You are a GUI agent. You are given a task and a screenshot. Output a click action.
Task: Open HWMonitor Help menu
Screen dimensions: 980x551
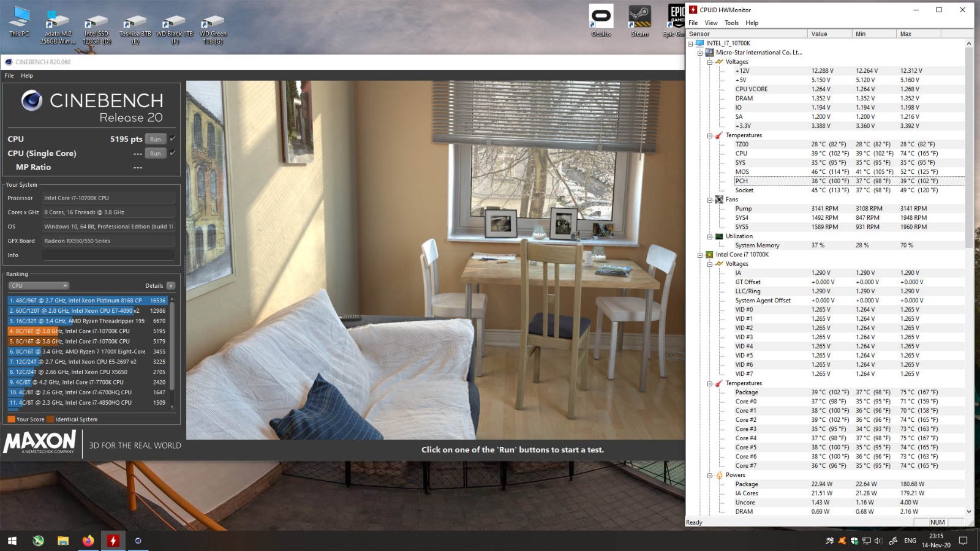coord(752,23)
